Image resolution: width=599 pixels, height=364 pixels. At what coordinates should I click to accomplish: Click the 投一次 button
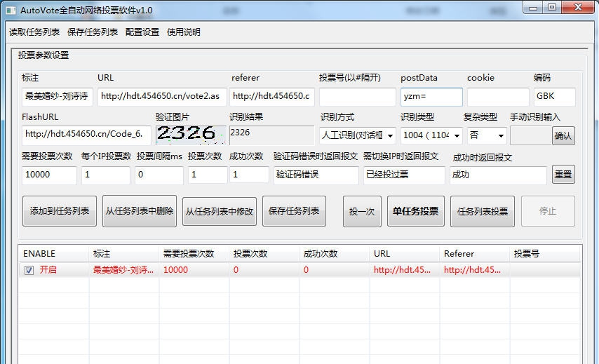[x=362, y=211]
